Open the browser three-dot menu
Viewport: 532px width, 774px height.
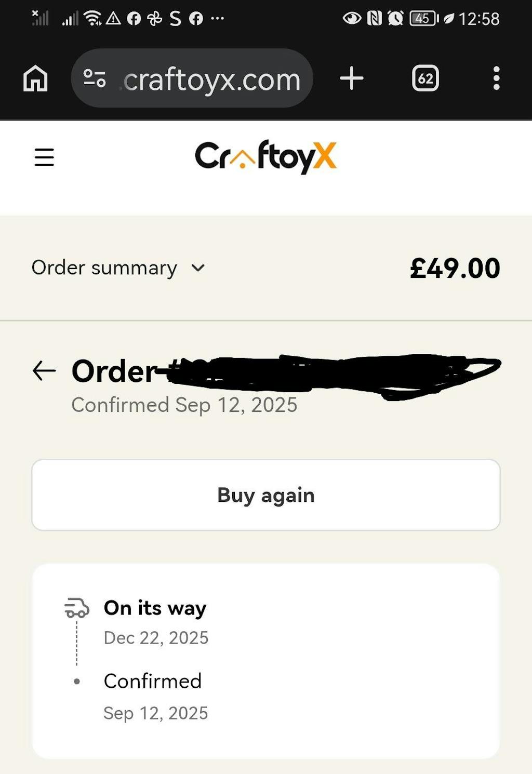[496, 78]
